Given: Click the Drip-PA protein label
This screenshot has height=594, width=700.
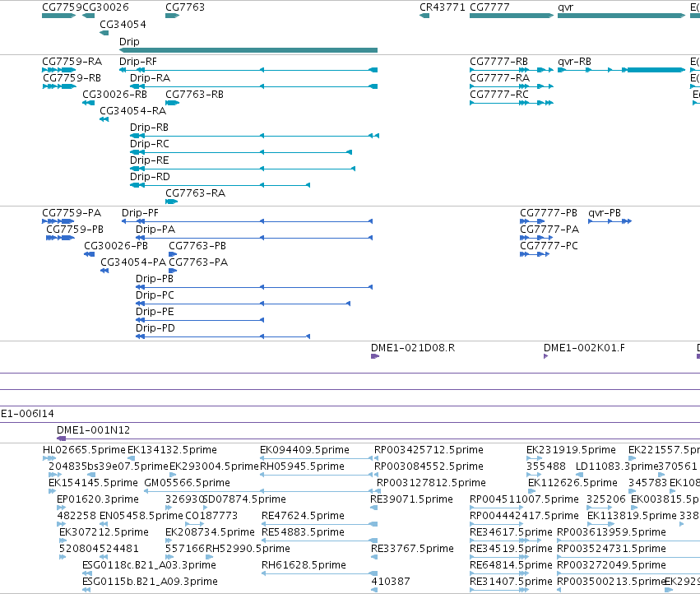Looking at the screenshot, I should point(155,229).
